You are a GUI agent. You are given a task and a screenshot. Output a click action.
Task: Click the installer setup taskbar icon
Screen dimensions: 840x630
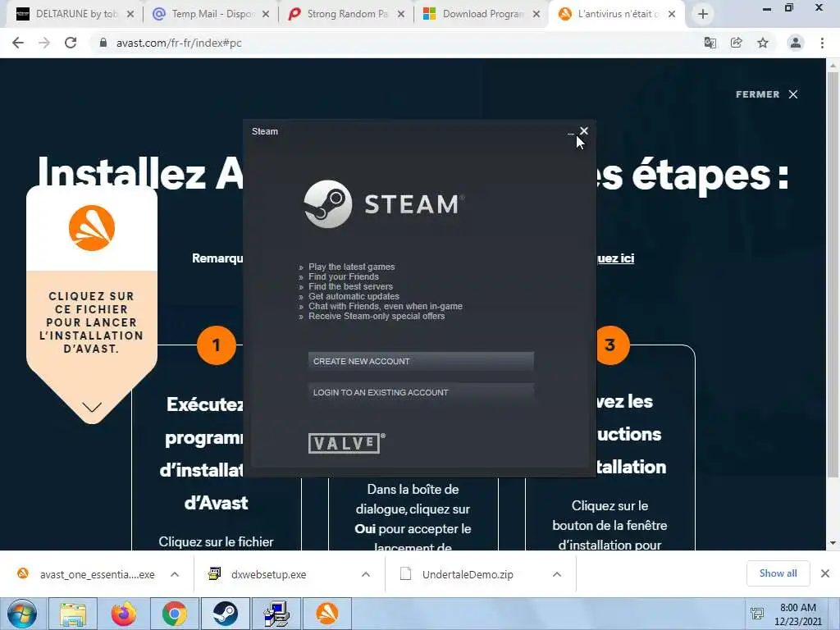coord(276,614)
